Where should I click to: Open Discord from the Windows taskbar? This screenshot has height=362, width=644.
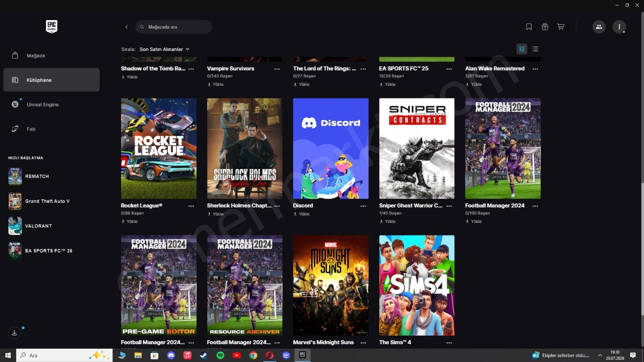click(171, 355)
